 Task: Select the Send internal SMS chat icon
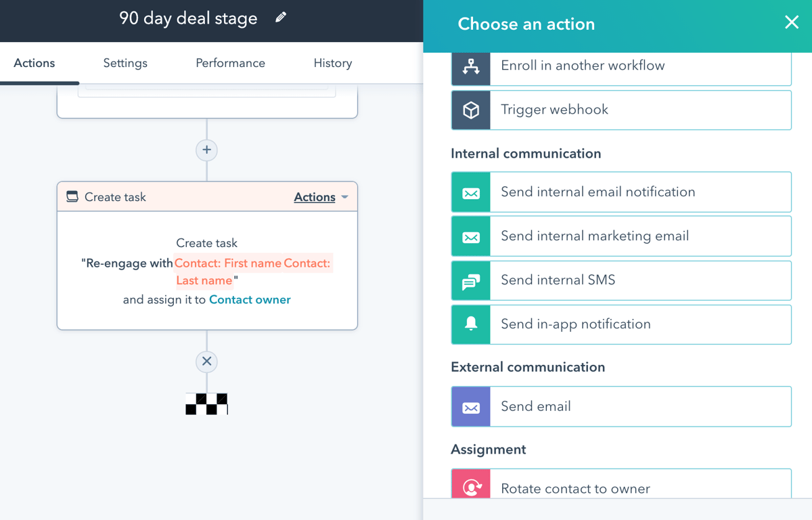[x=470, y=280]
